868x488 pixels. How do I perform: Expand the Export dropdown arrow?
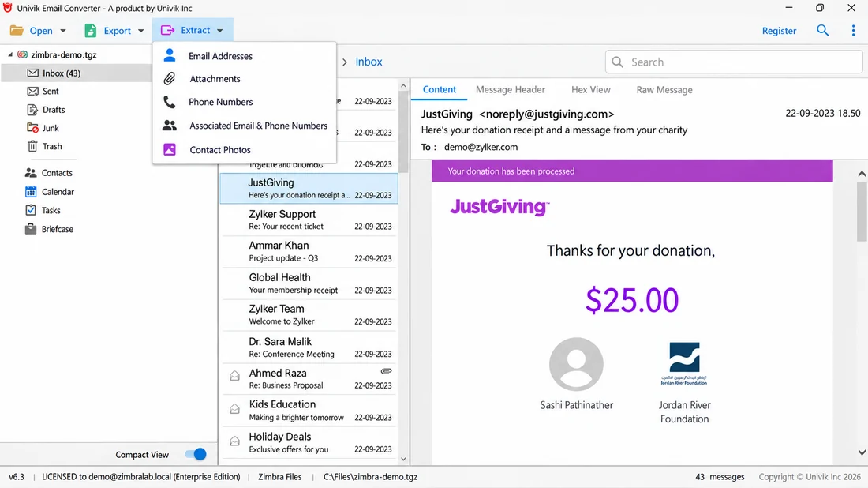[x=141, y=31]
